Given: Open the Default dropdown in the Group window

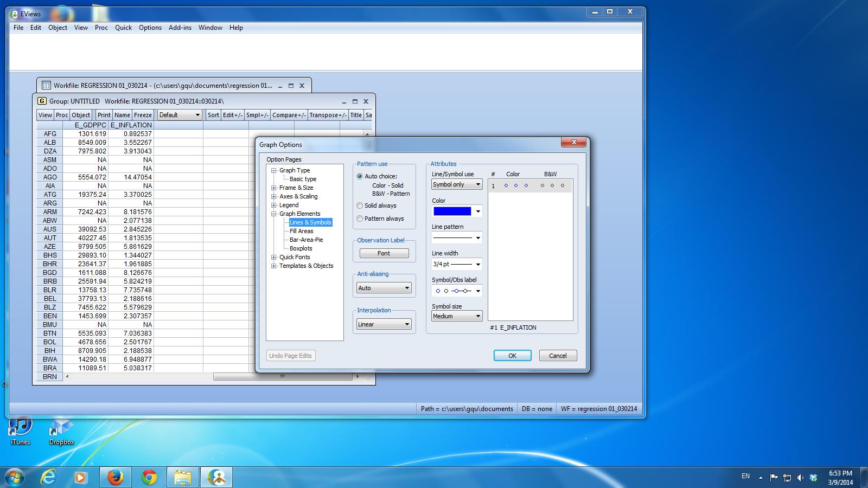Looking at the screenshot, I should [x=180, y=115].
